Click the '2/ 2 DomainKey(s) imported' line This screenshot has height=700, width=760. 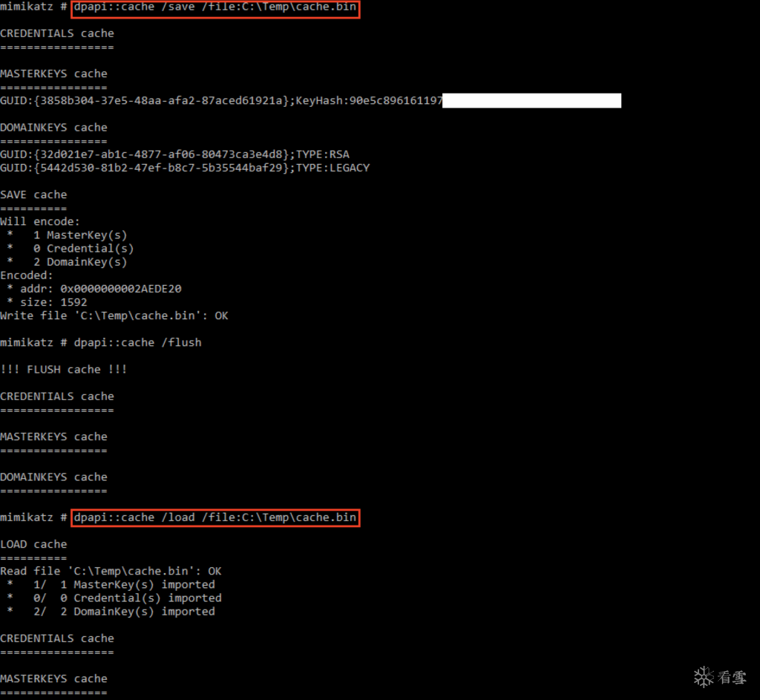(111, 612)
